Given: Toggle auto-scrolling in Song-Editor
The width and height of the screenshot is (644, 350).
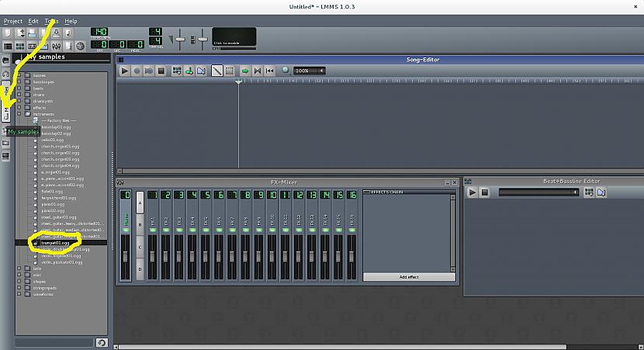Looking at the screenshot, I should coord(245,71).
